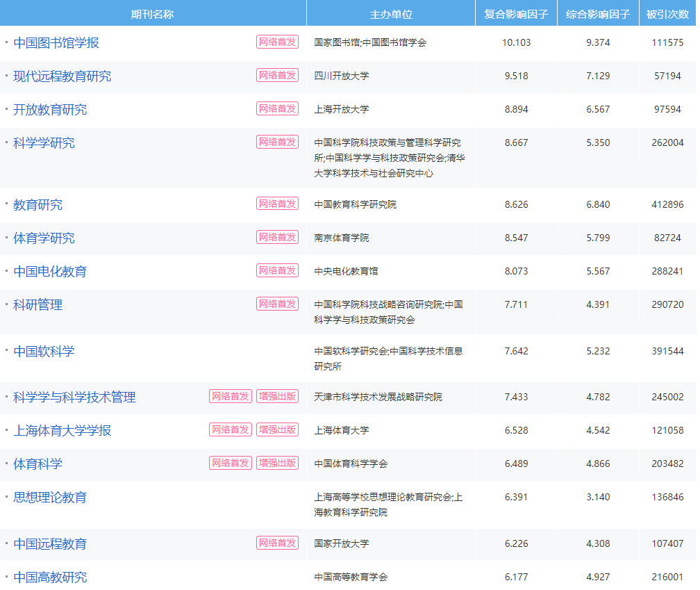Open journal 中国高教研究

click(50, 577)
